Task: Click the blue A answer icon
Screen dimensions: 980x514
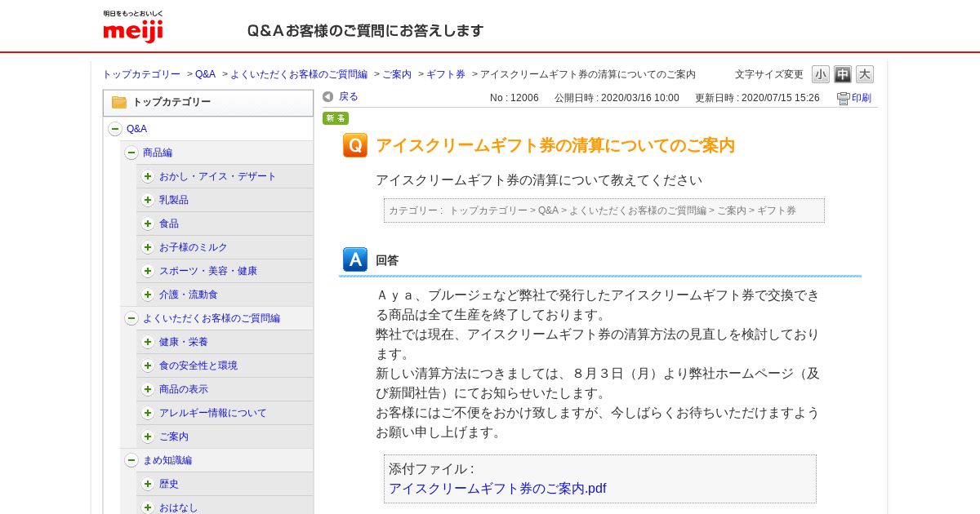Action: point(355,259)
